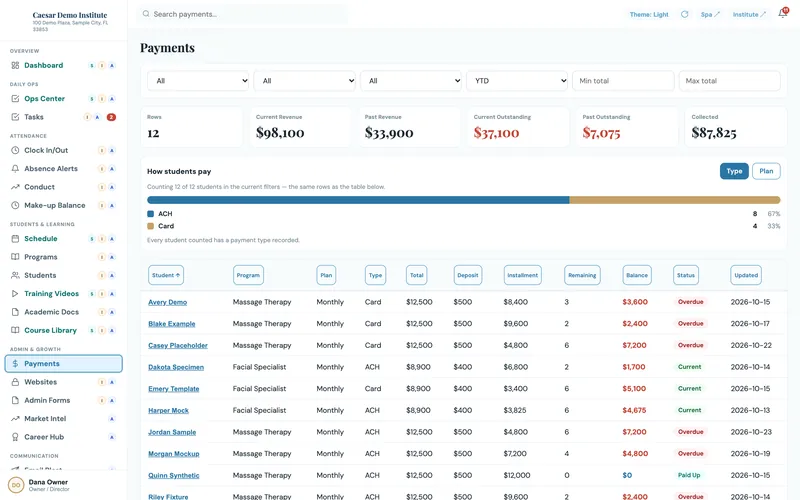This screenshot has height=500, width=800.
Task: Toggle the Theme: Light setting
Action: [649, 15]
